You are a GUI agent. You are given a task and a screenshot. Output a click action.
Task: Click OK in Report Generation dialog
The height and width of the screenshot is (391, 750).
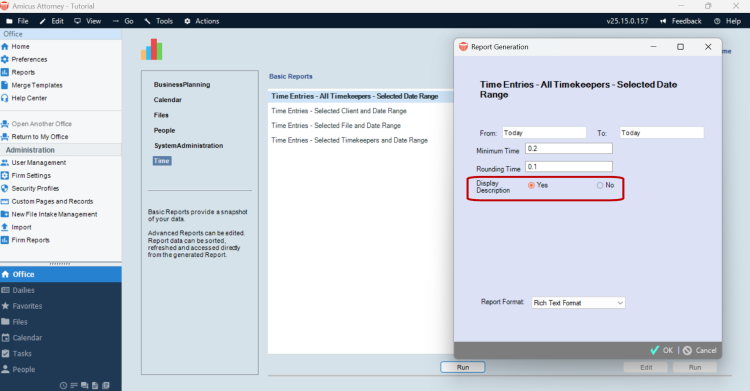click(x=662, y=350)
